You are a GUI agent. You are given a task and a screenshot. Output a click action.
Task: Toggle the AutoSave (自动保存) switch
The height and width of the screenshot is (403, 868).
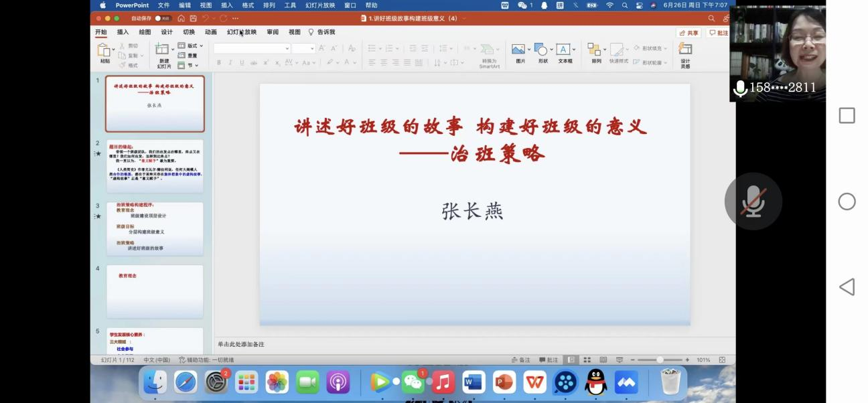[163, 18]
